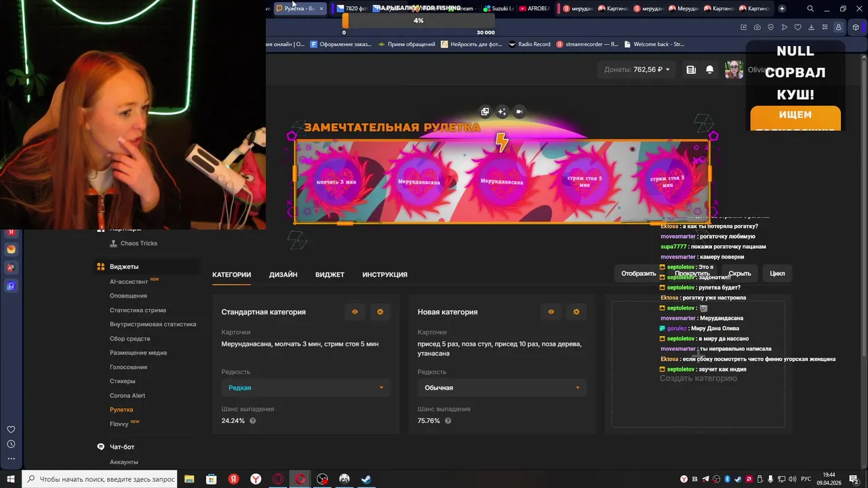This screenshot has height=488, width=868.
Task: Open Windows action center notifications
Action: pos(854,479)
